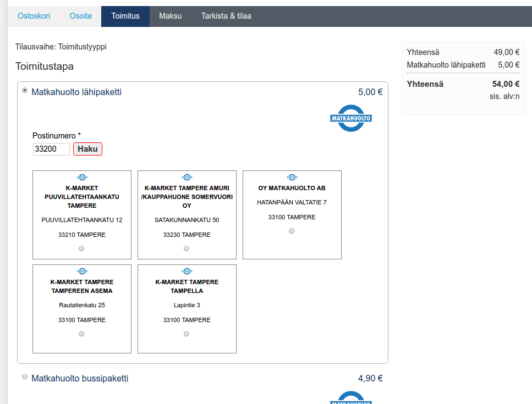Select Matkahuolto lähipaketti radio button

(25, 90)
